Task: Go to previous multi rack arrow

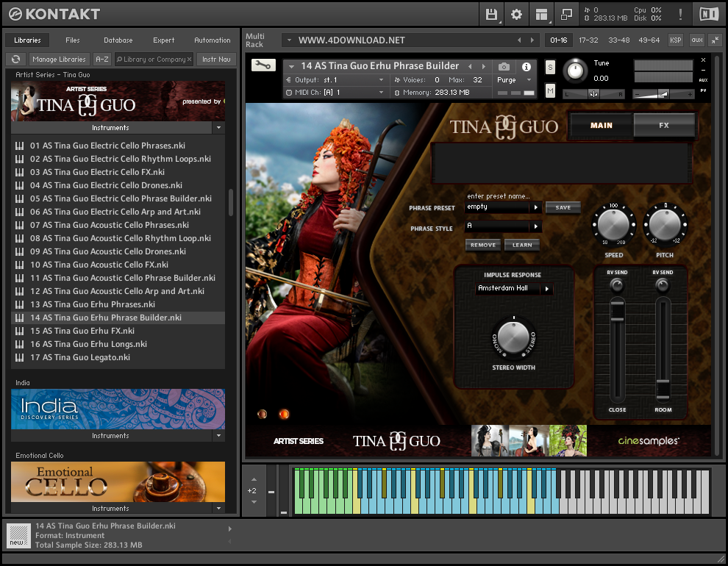Action: pyautogui.click(x=519, y=40)
